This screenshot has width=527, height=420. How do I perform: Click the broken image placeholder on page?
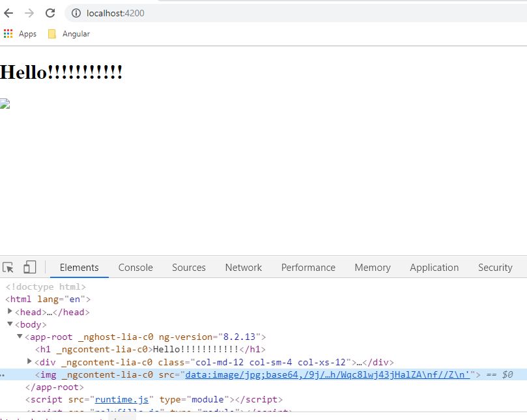[x=5, y=104]
